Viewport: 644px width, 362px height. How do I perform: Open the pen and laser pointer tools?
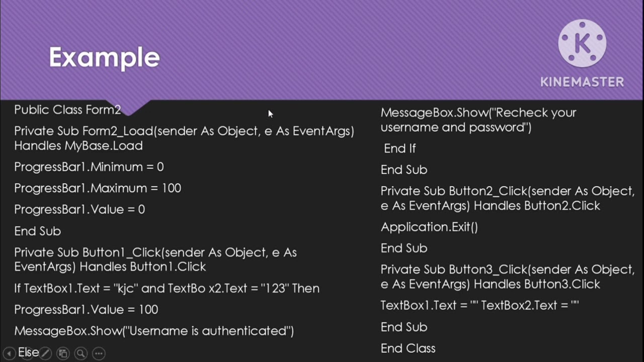[x=45, y=353]
